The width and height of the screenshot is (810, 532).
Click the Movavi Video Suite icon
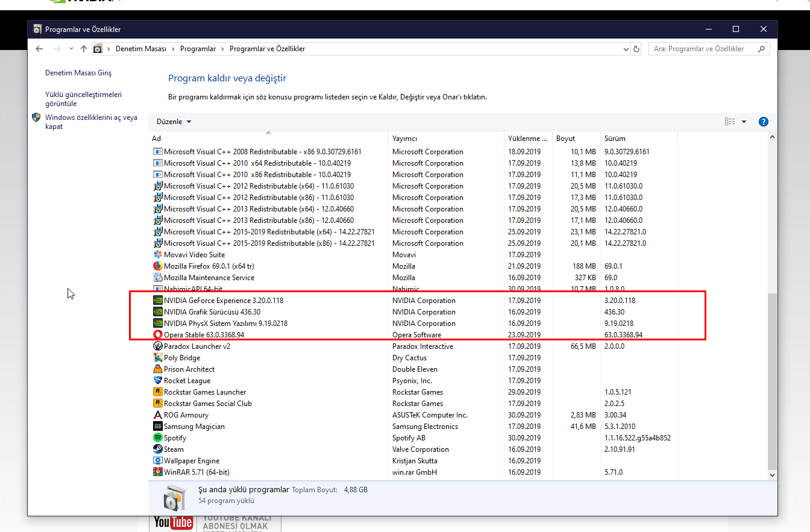(x=158, y=255)
